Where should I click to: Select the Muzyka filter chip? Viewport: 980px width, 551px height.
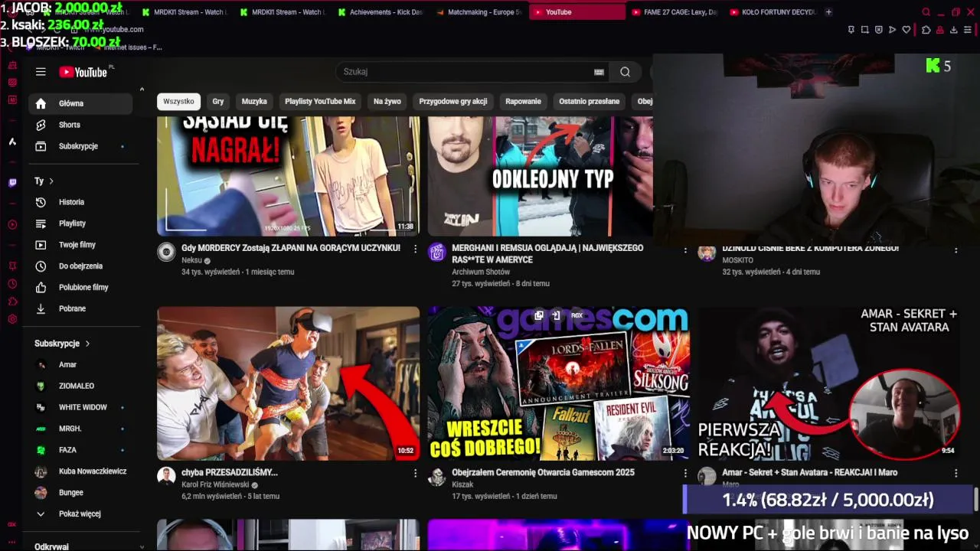(x=254, y=101)
